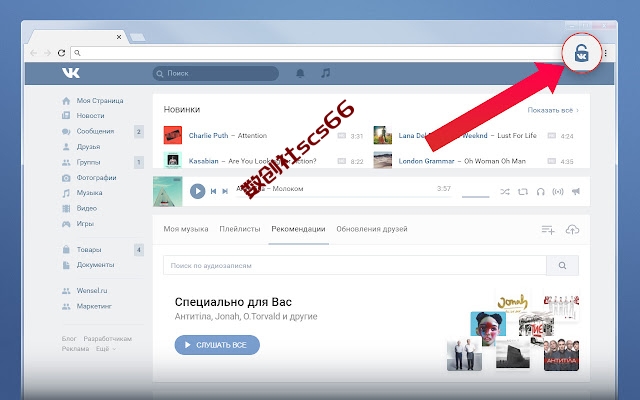Click the London Grammar artist name
640x400 pixels.
click(x=426, y=161)
